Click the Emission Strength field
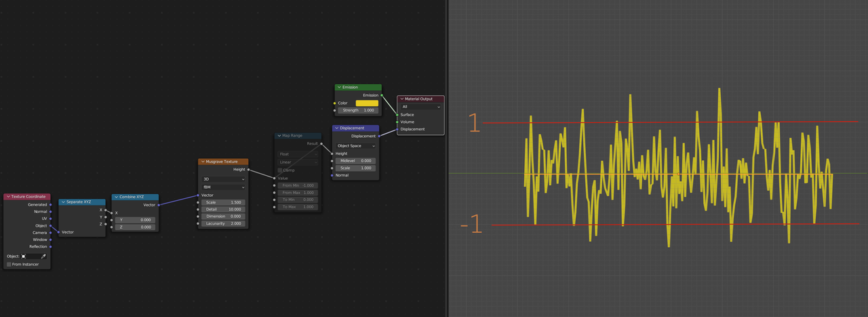 point(359,110)
